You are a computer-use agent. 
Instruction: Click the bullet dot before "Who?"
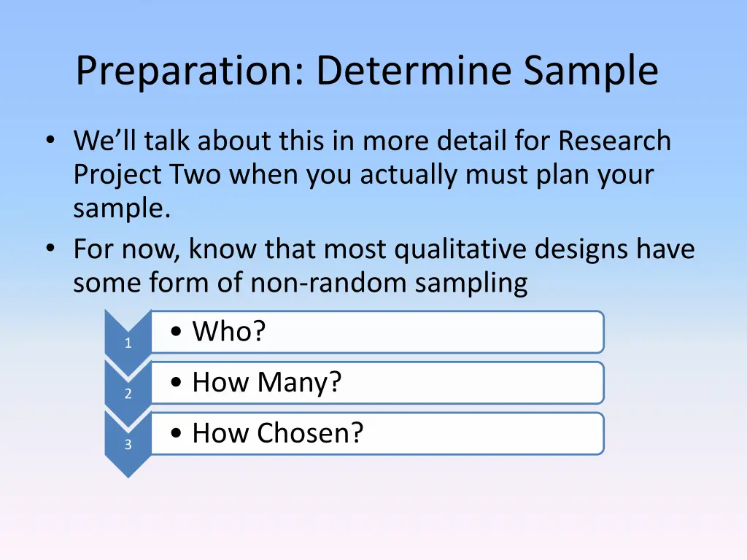177,333
